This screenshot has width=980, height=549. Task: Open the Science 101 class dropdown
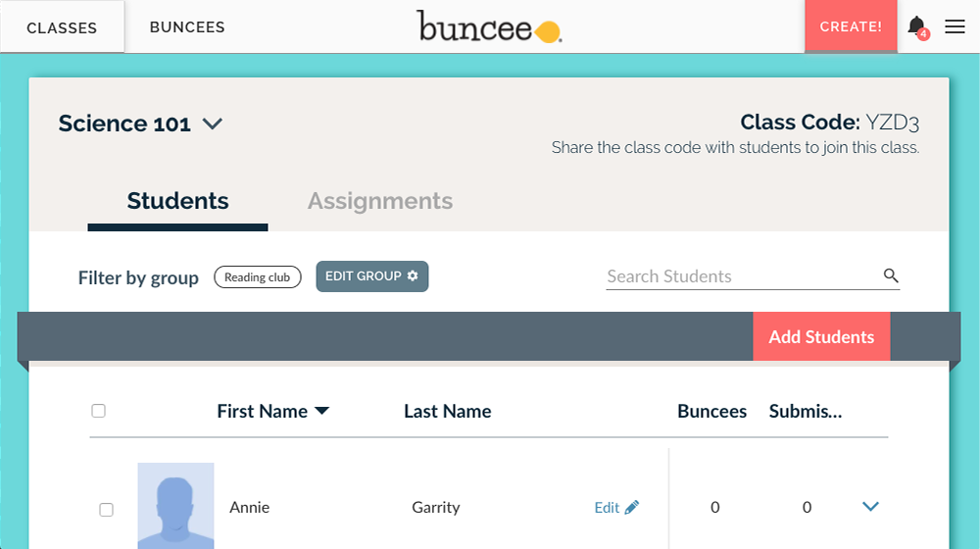pyautogui.click(x=213, y=124)
